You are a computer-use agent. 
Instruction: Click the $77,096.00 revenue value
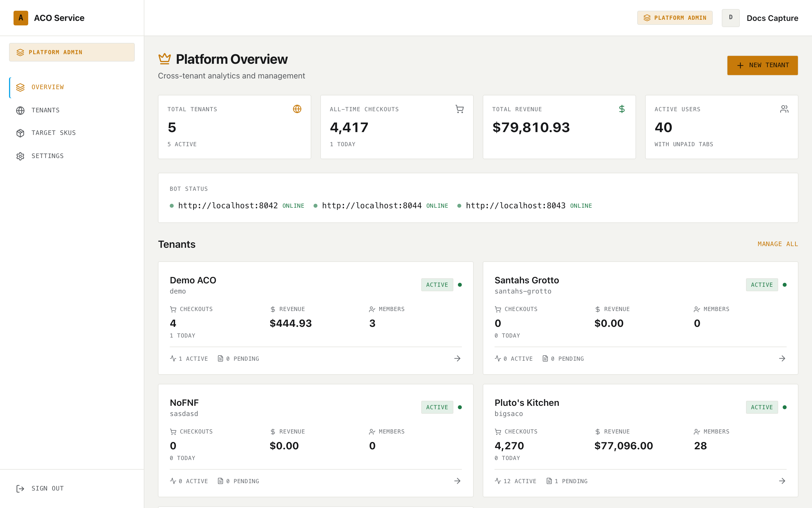click(x=623, y=446)
